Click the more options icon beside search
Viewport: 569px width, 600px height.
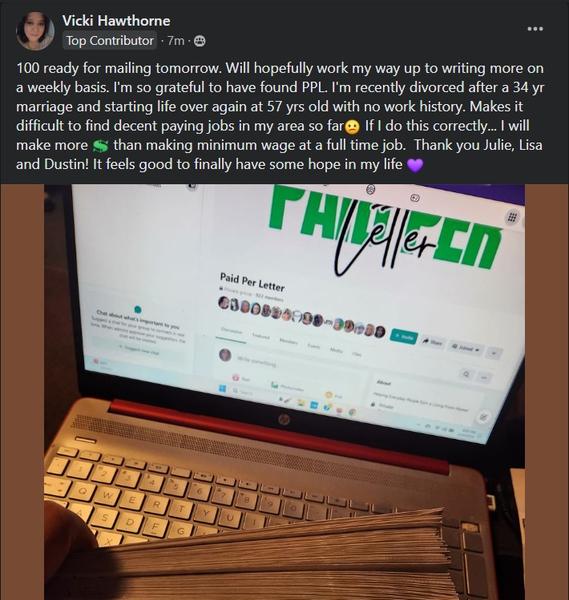pyautogui.click(x=484, y=378)
